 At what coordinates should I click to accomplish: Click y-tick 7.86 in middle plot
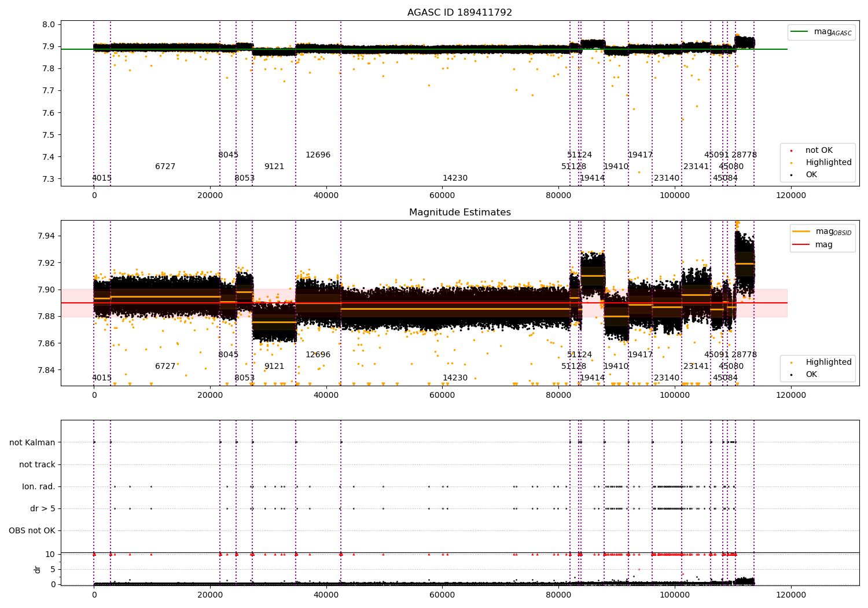[x=46, y=344]
